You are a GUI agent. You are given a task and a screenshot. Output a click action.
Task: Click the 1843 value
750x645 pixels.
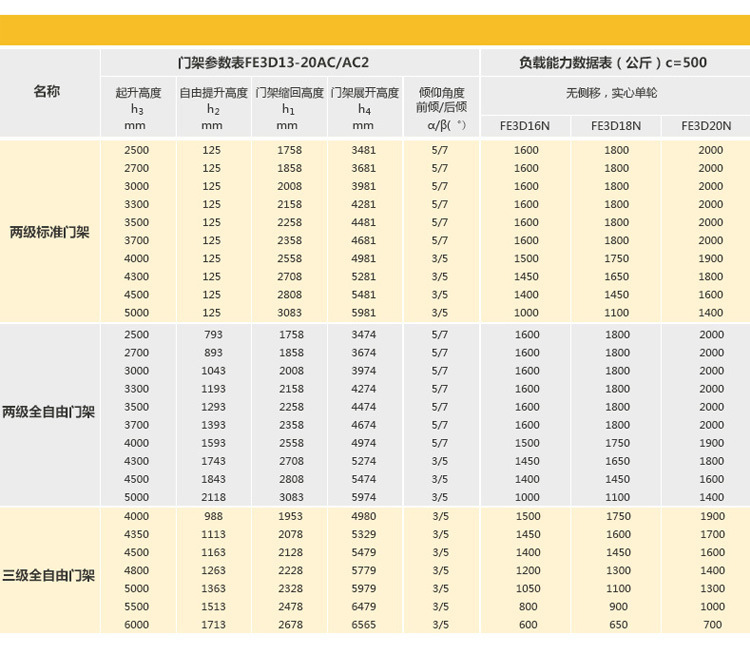pos(213,479)
